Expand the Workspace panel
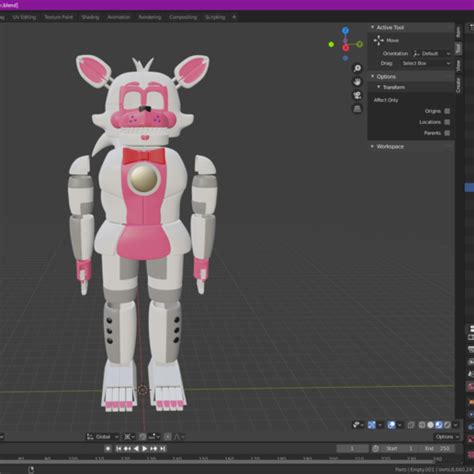Viewport: 474px width, 474px height. 372,146
